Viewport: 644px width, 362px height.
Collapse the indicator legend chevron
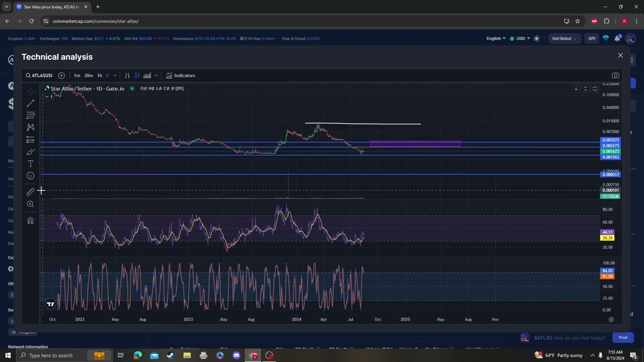click(x=48, y=97)
